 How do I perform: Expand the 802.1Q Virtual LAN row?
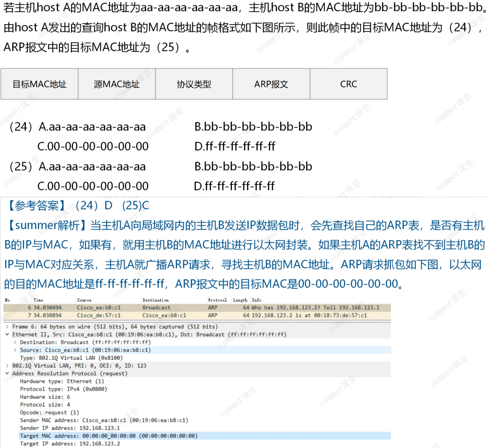(7, 366)
